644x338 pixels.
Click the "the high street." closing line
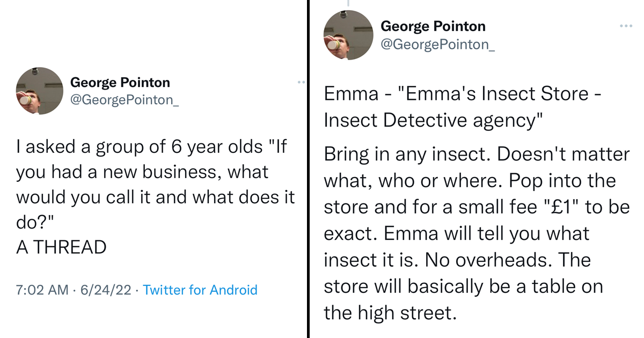pos(390,312)
